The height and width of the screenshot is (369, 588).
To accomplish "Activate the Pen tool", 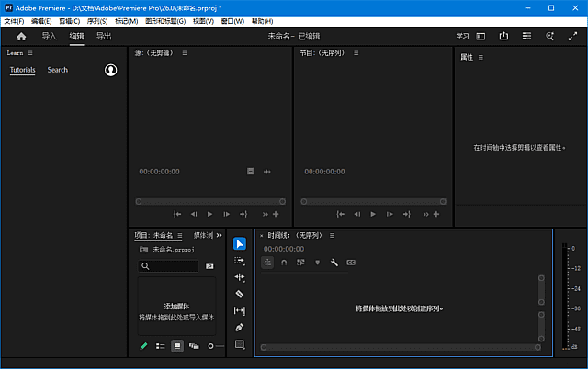I will [x=239, y=328].
